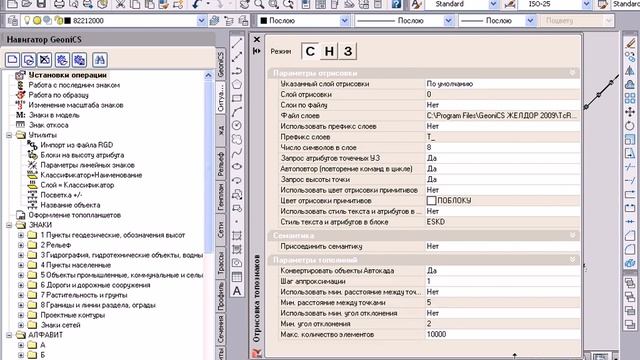Switch to the ЖД vertical tab
640x360 pixels.
[x=220, y=131]
